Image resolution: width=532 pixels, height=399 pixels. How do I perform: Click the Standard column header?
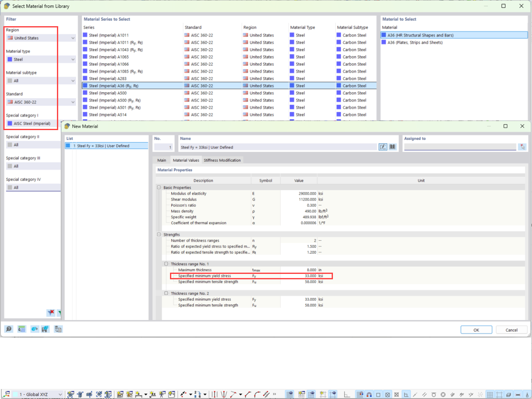[193, 27]
